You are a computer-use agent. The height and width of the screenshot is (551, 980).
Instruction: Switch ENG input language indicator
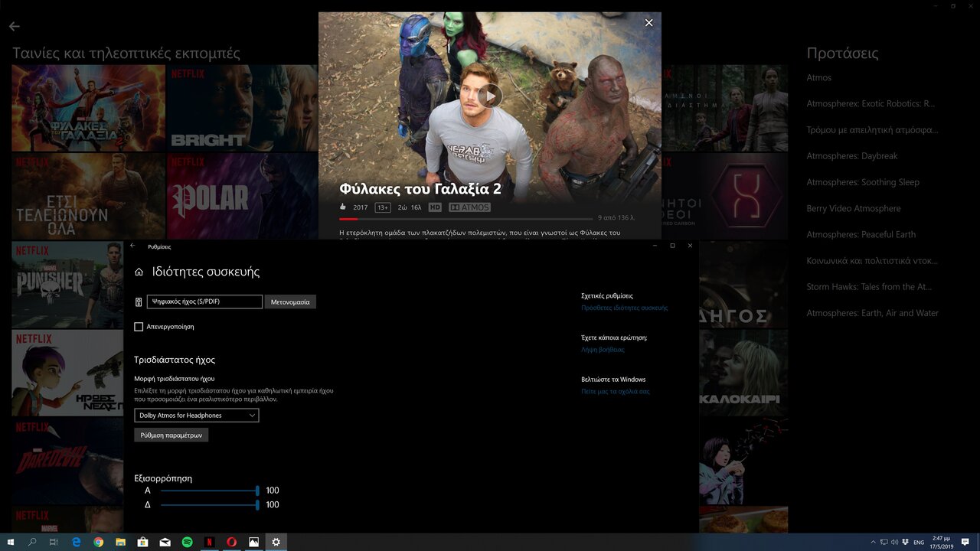point(919,542)
